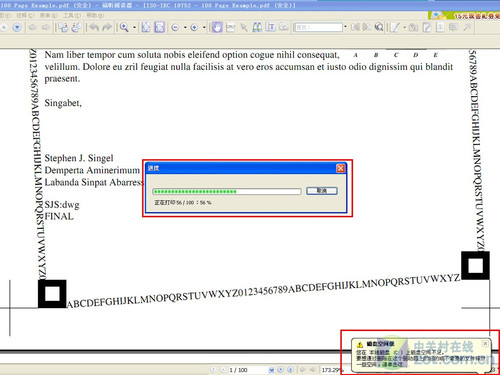
Task: Open the 帮助 menu
Action: pyautogui.click(x=95, y=15)
